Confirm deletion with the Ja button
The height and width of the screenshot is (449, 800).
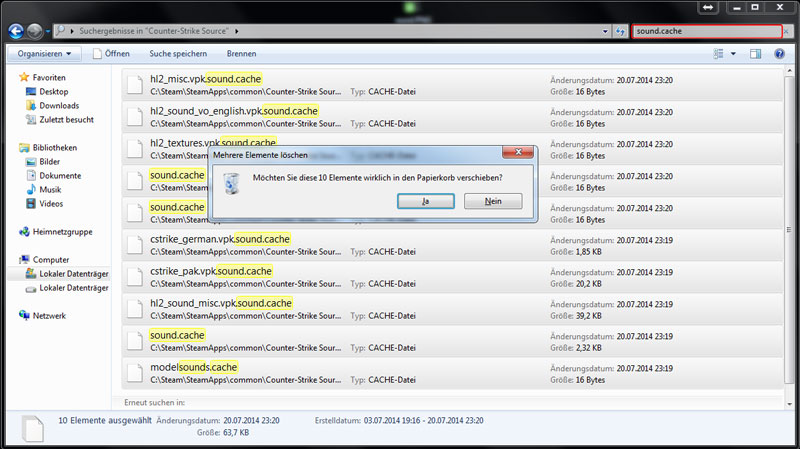pyautogui.click(x=426, y=201)
